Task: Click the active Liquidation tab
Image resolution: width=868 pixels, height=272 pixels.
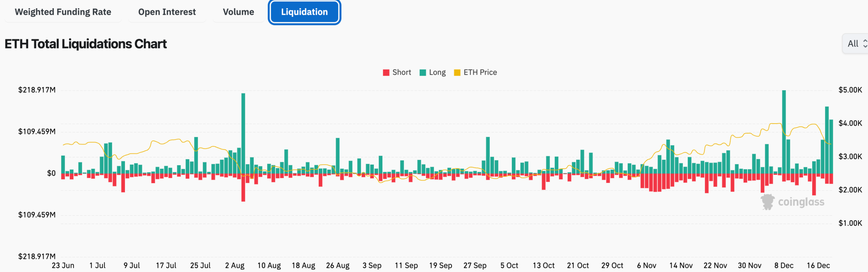Action: (304, 12)
